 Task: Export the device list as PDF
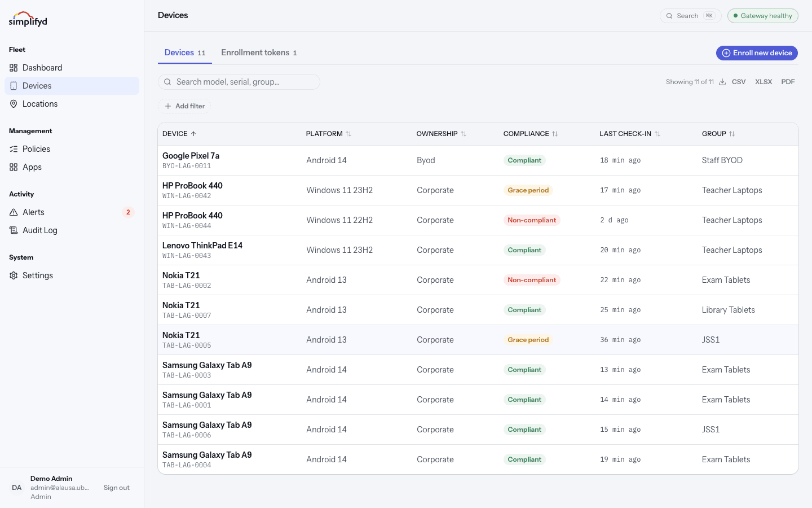(x=788, y=82)
